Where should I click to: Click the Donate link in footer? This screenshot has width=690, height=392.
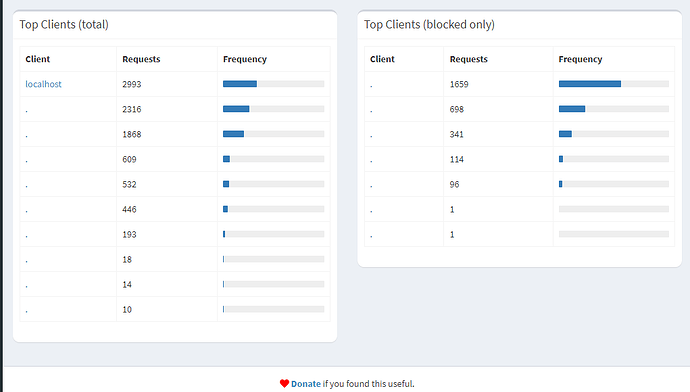pyautogui.click(x=306, y=384)
